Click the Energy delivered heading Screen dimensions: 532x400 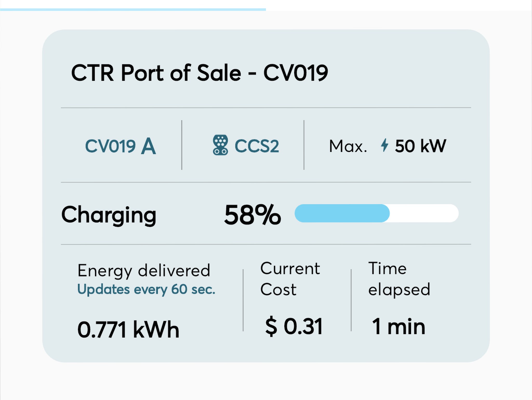pyautogui.click(x=144, y=271)
